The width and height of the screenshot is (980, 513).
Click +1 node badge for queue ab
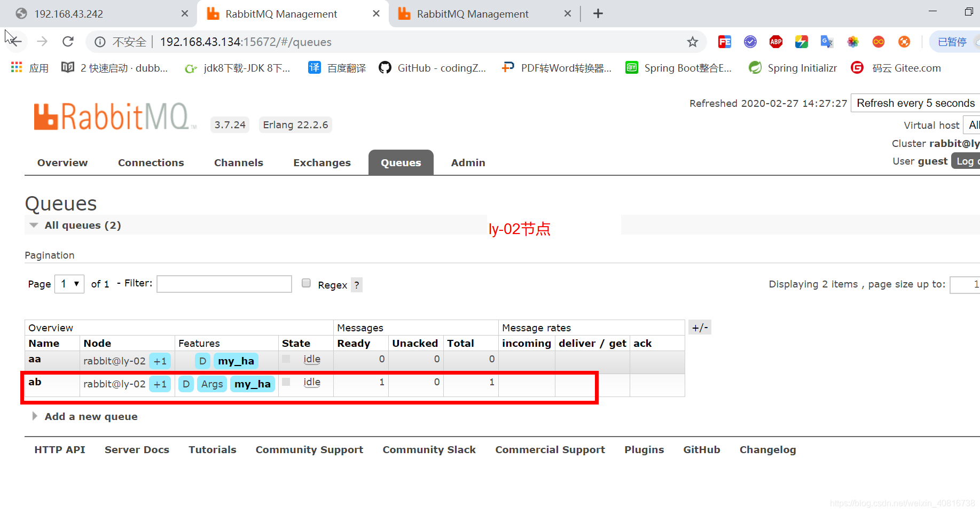click(x=160, y=384)
